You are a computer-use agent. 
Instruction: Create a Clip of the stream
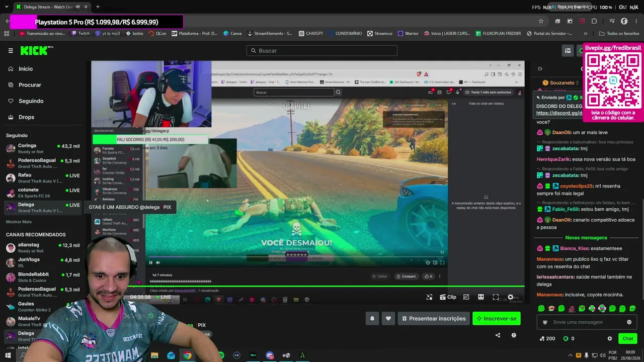click(x=448, y=297)
